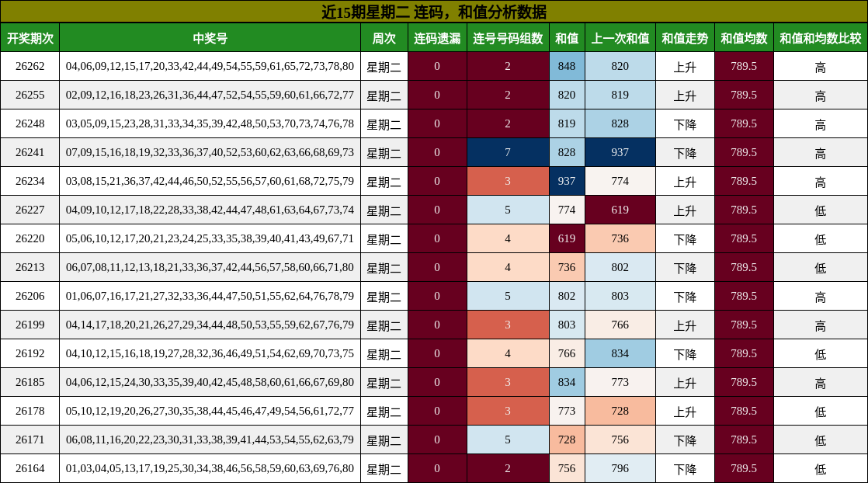
Task: Click winning numbers of issue 26241
Action: [210, 152]
